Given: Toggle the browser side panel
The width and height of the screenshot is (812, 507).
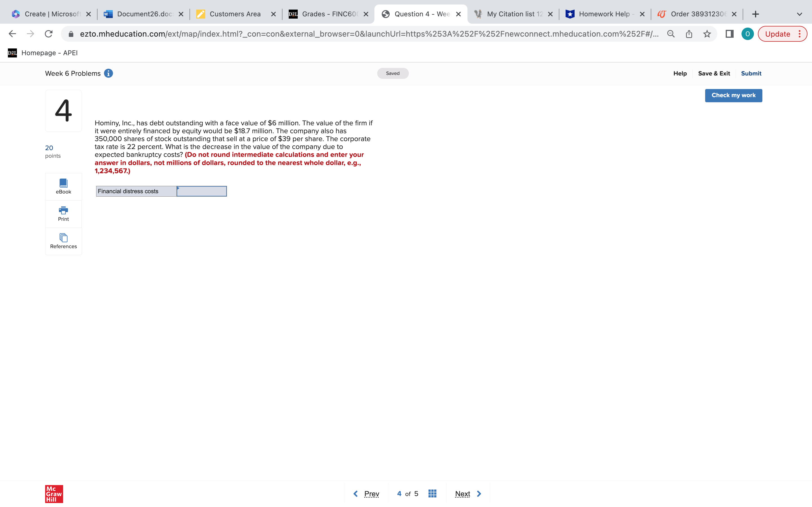Looking at the screenshot, I should pyautogui.click(x=729, y=34).
